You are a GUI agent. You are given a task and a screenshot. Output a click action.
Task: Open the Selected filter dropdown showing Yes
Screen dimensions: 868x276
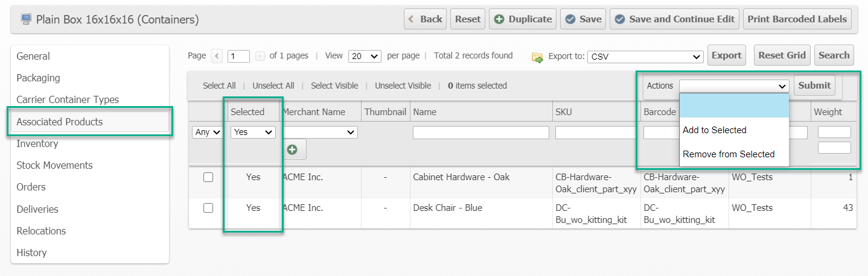click(253, 132)
